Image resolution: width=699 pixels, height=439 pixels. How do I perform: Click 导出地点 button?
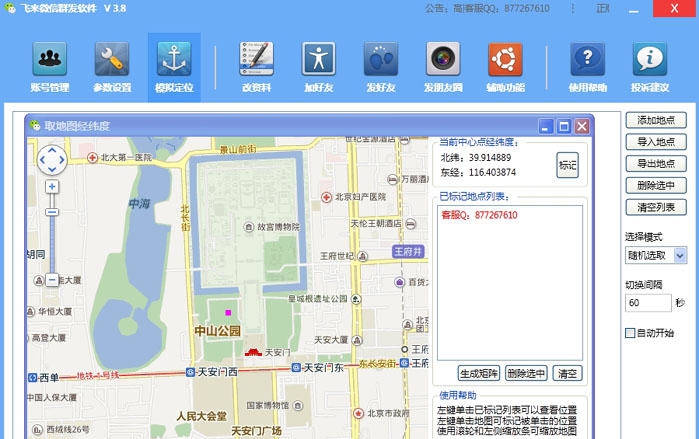pos(656,164)
